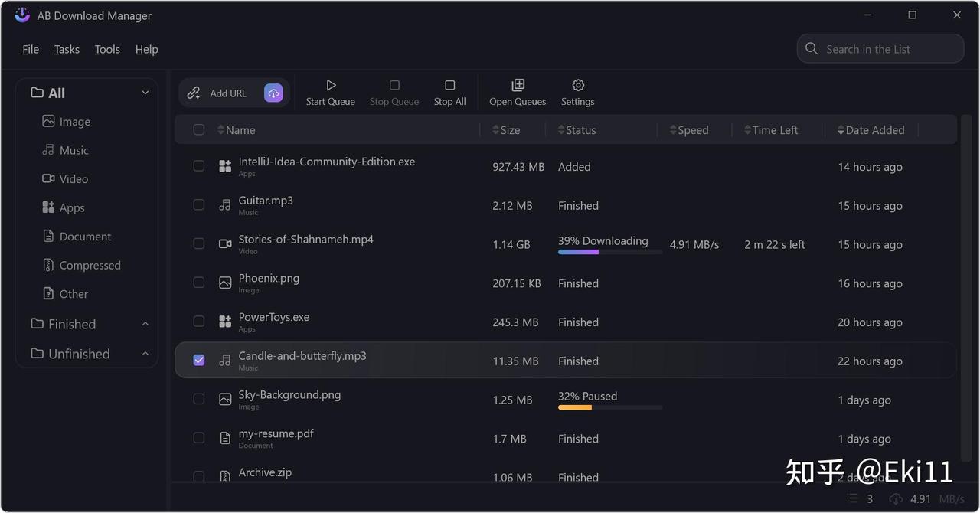Viewport: 980px width, 513px height.
Task: Expand the Finished category chevron
Action: [x=145, y=324]
